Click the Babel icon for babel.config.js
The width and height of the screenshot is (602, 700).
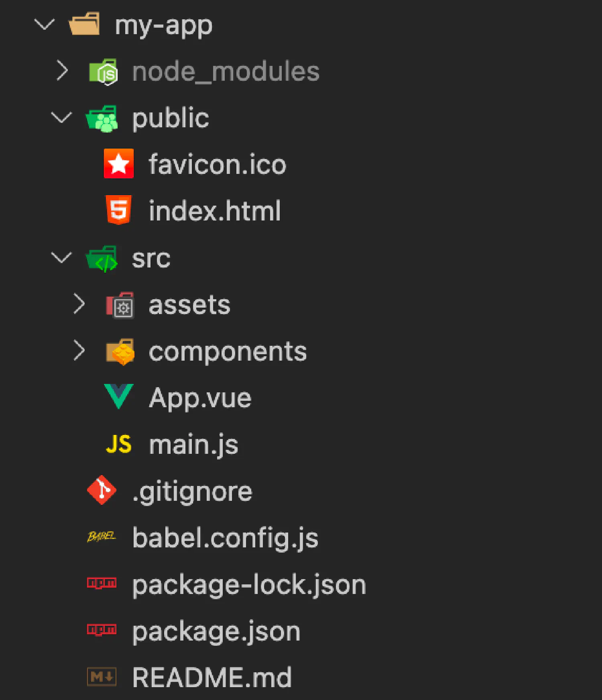(x=102, y=537)
